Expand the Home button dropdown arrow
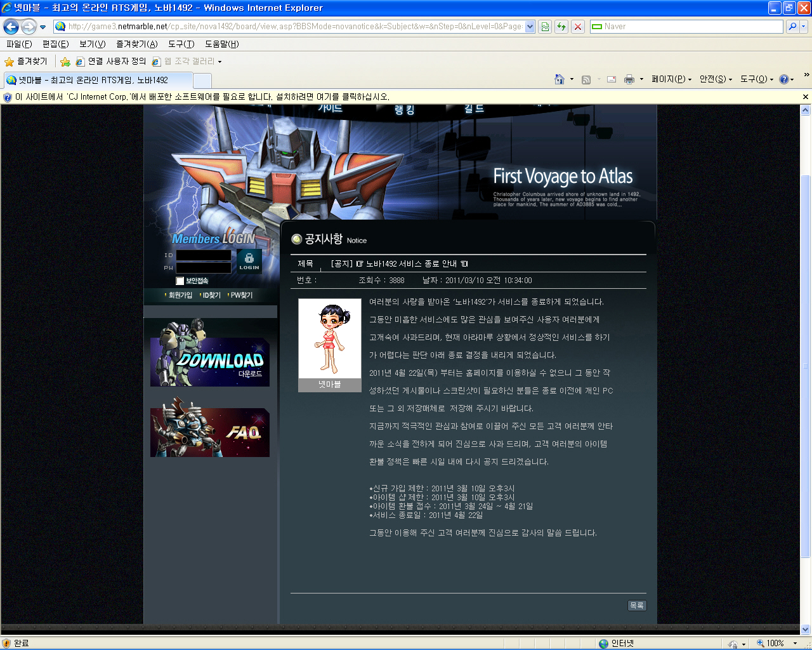Image resolution: width=812 pixels, height=650 pixels. tap(572, 79)
